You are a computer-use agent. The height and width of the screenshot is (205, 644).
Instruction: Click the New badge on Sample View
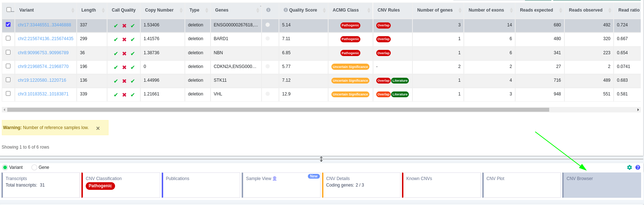314,176
